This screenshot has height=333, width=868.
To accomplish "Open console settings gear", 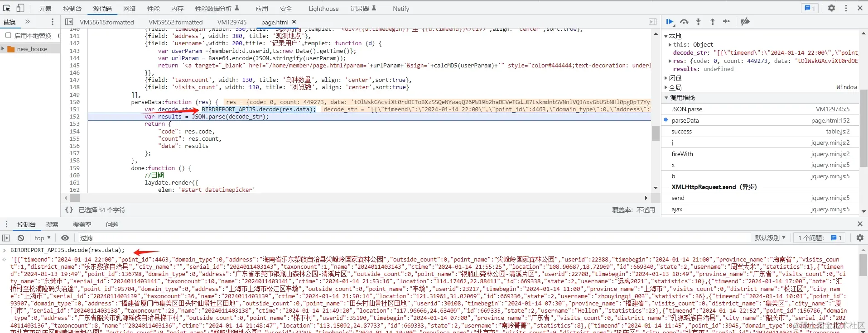I will point(860,238).
